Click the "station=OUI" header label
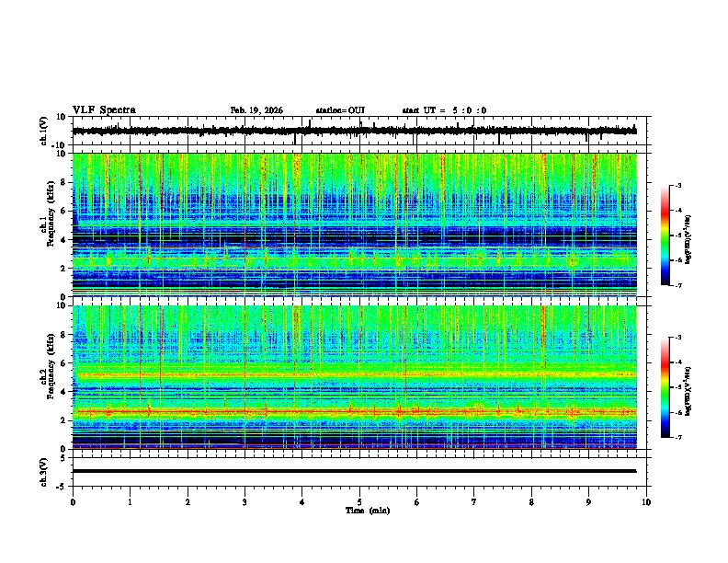This screenshot has height=563, width=728. pos(340,110)
